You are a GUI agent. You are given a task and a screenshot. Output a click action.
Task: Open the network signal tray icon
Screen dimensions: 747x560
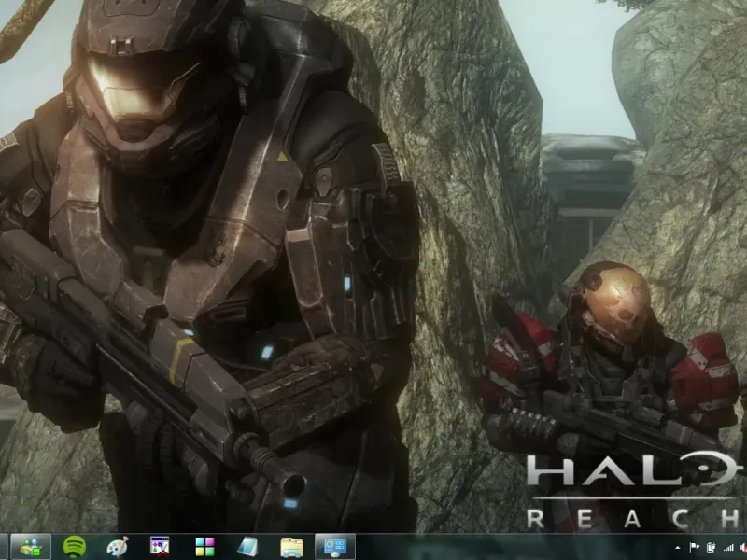tap(728, 548)
